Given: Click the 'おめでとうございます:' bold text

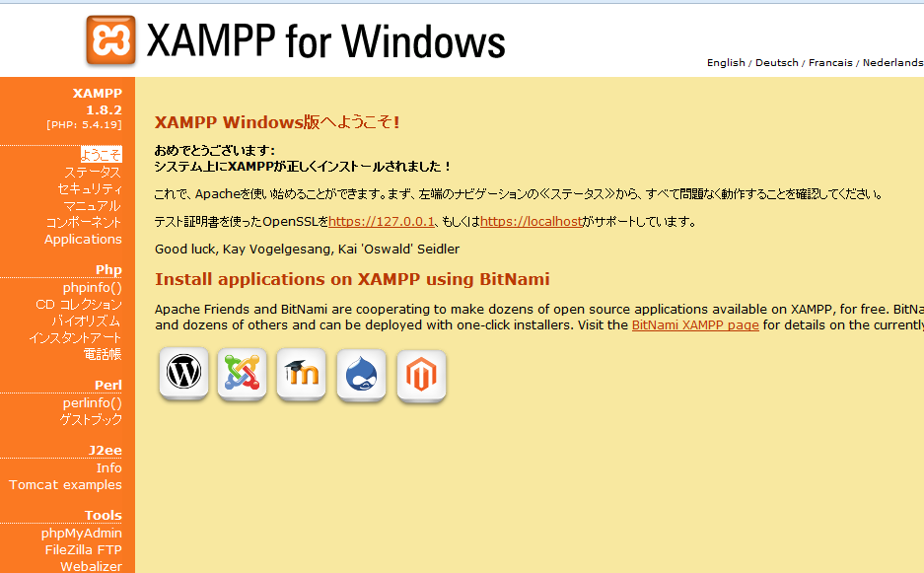Looking at the screenshot, I should [215, 150].
